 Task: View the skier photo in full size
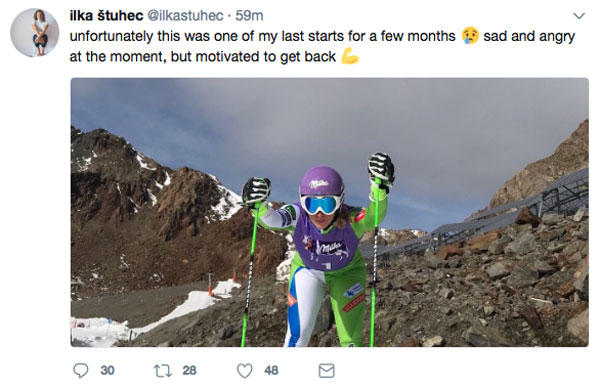click(x=329, y=212)
